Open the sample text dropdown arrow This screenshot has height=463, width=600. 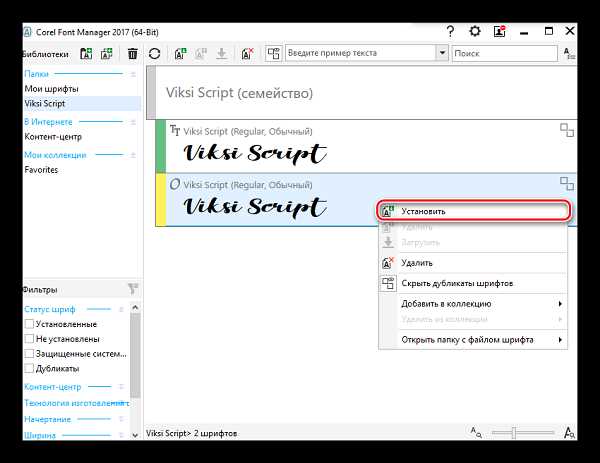click(442, 53)
